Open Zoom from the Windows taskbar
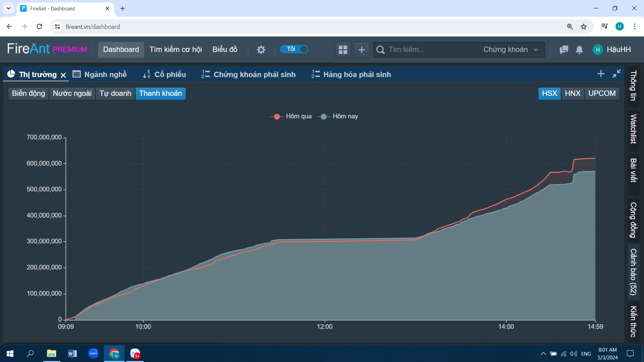 [93, 354]
